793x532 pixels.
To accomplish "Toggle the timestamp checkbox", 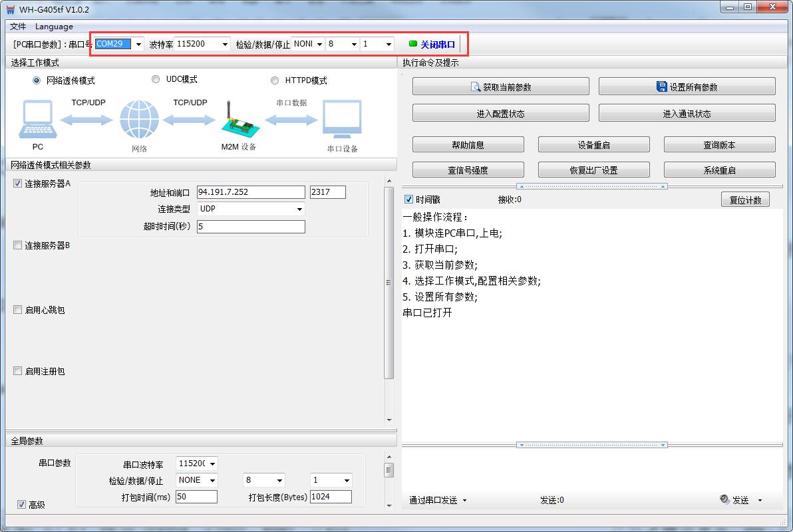I will pos(409,199).
